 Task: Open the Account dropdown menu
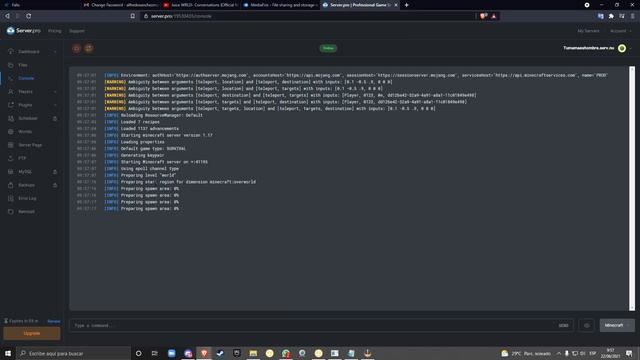[620, 31]
